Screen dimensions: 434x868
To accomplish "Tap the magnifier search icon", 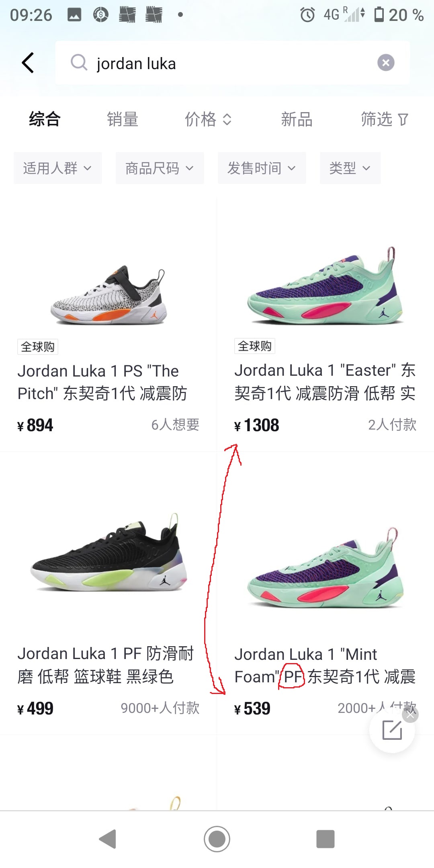I will tap(79, 63).
